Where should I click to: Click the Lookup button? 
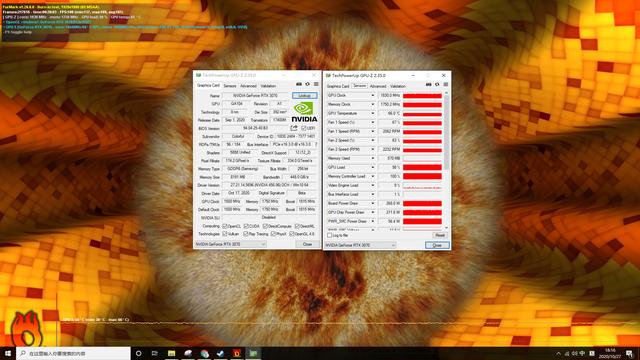(304, 96)
